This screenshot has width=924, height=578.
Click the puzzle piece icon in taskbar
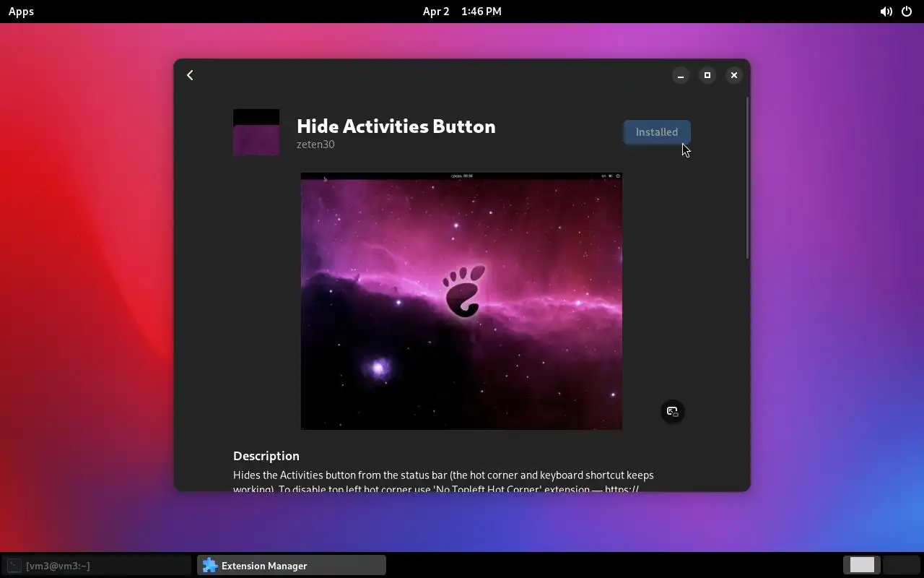[x=210, y=566]
